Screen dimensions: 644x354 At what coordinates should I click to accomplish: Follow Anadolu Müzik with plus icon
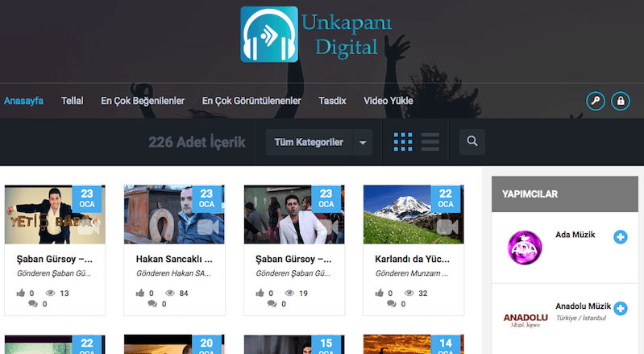[x=621, y=308]
